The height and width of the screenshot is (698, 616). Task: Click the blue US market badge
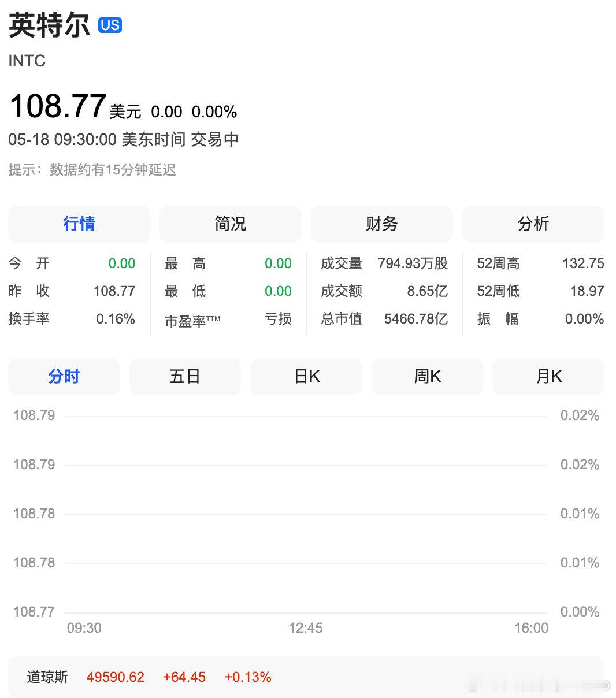point(110,25)
